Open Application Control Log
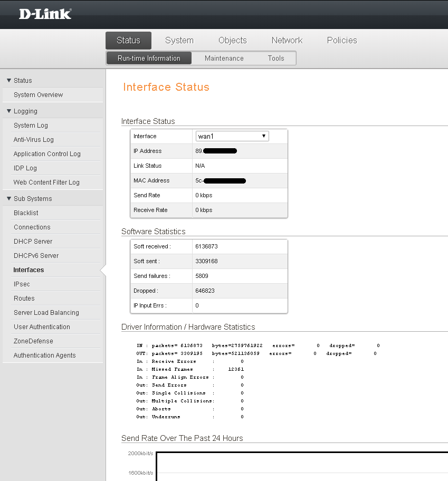Viewport: 448px width, 481px height. (x=47, y=154)
